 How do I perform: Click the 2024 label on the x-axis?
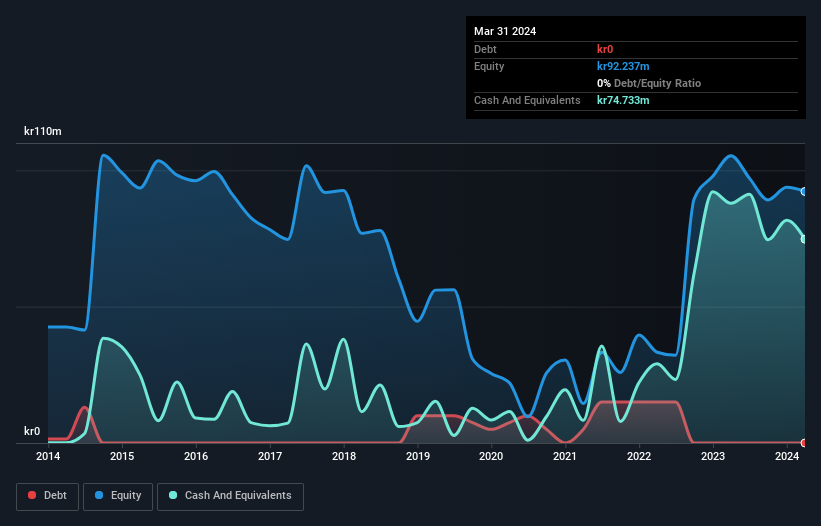tap(787, 457)
